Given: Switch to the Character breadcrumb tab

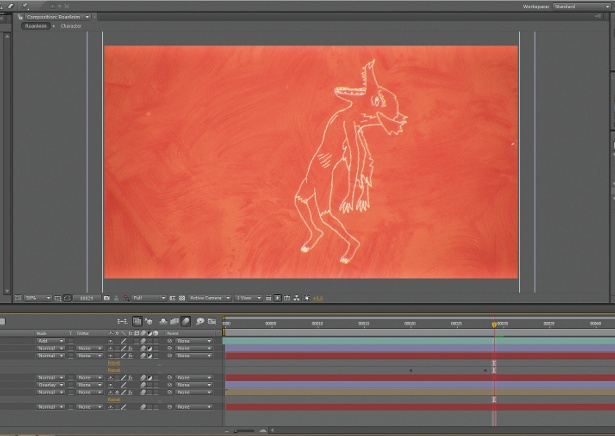Looking at the screenshot, I should click(x=71, y=26).
